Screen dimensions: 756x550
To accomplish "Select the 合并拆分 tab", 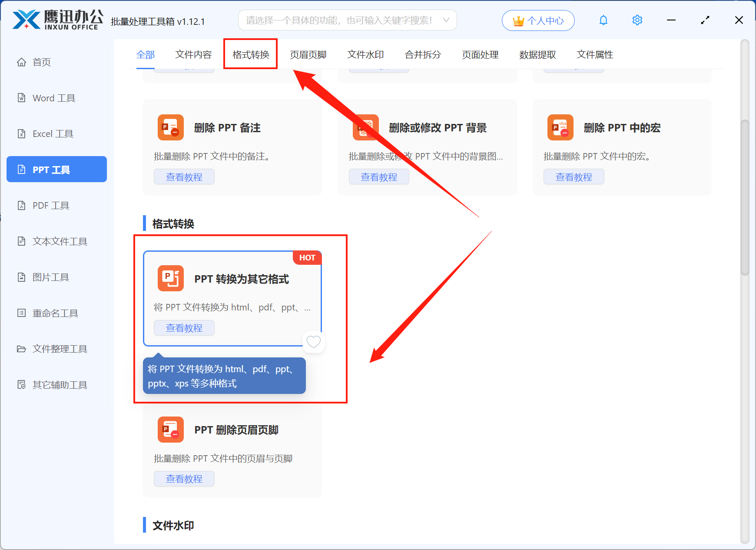I will [x=423, y=54].
